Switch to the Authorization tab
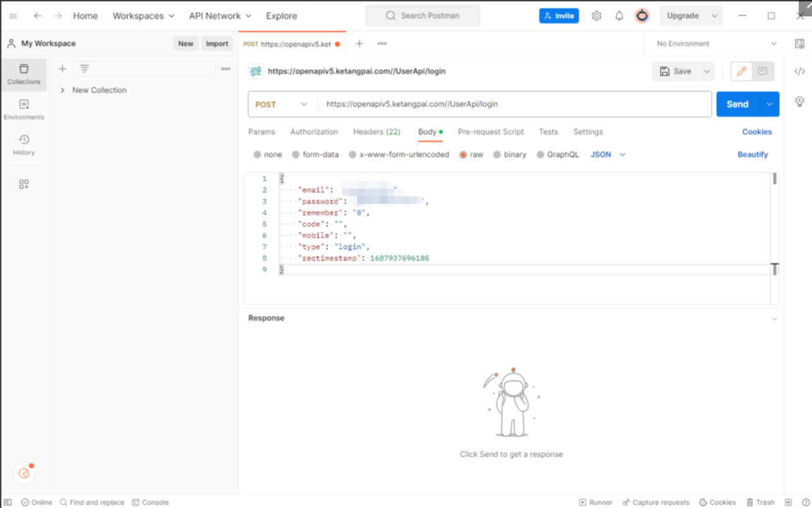Viewport: 812px width, 508px height. coord(314,132)
